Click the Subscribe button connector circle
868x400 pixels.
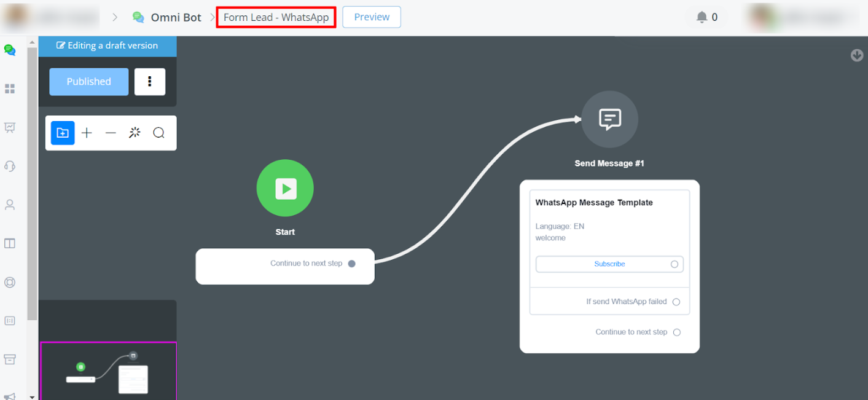click(674, 264)
